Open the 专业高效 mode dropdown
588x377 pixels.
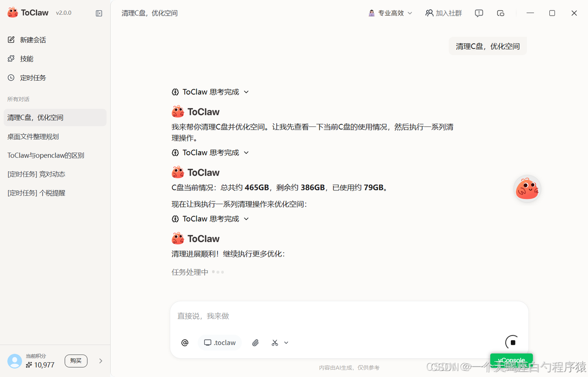390,13
